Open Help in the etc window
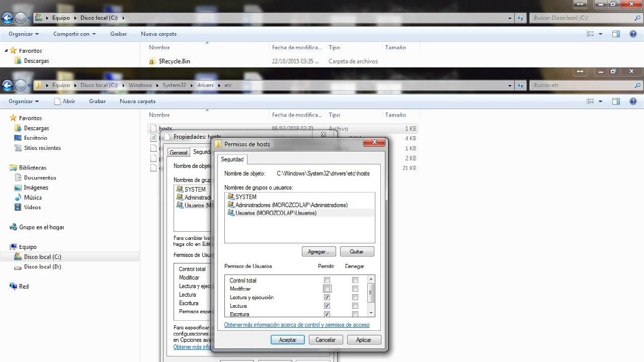The height and width of the screenshot is (362, 644). (x=633, y=102)
